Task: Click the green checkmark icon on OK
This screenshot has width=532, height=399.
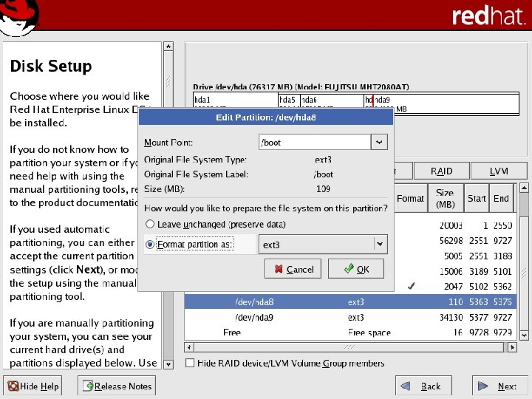Action: tap(349, 269)
